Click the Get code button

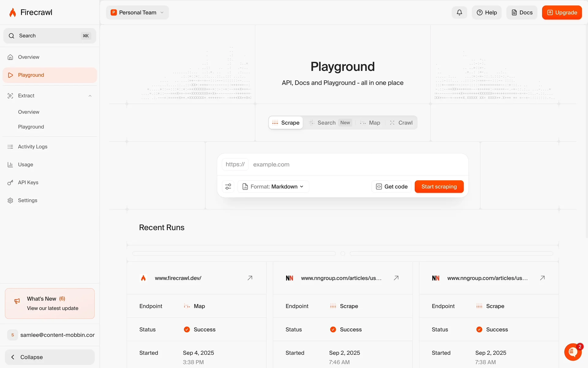[392, 186]
